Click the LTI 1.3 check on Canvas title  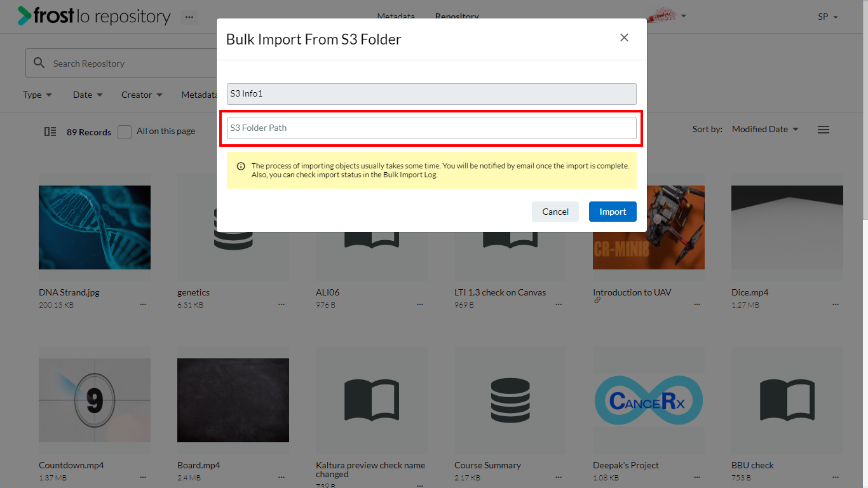500,292
